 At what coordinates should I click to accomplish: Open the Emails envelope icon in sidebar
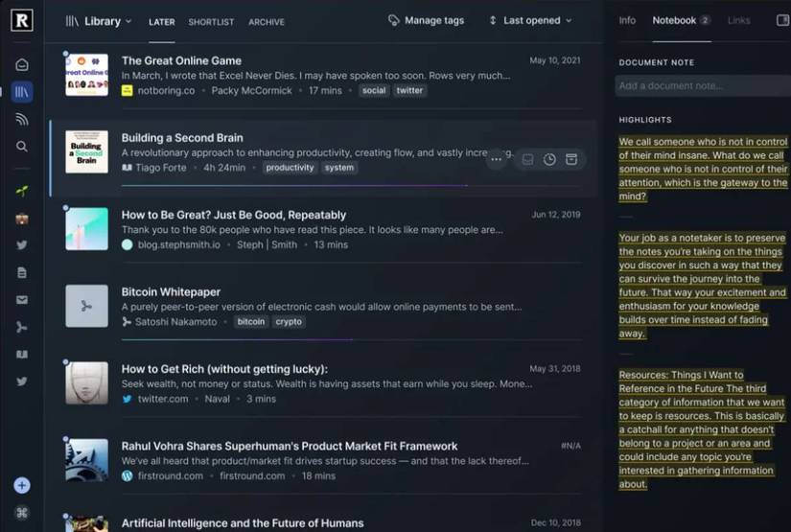22,300
